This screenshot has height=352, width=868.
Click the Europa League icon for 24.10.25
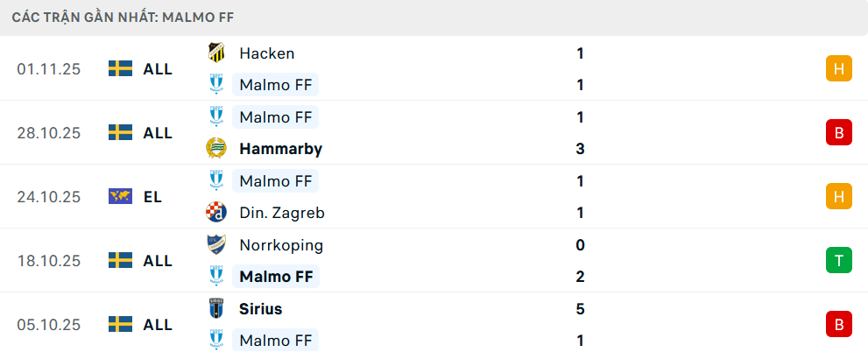click(x=120, y=196)
